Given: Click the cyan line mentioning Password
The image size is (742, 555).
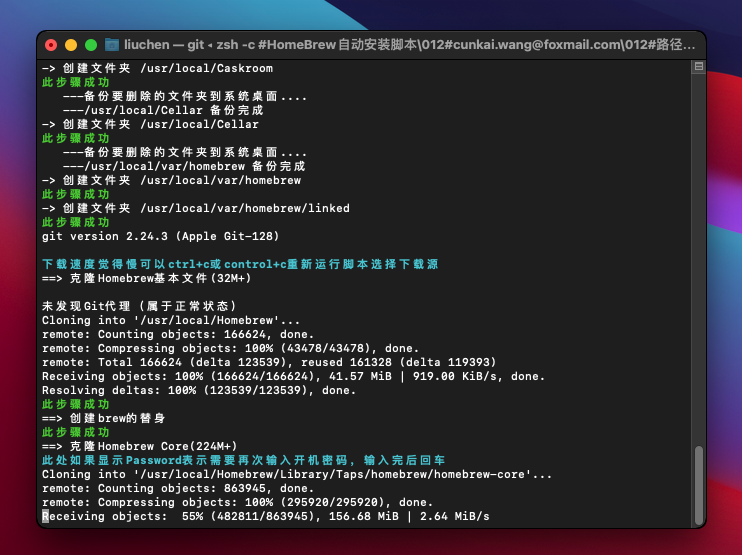Looking at the screenshot, I should (243, 460).
